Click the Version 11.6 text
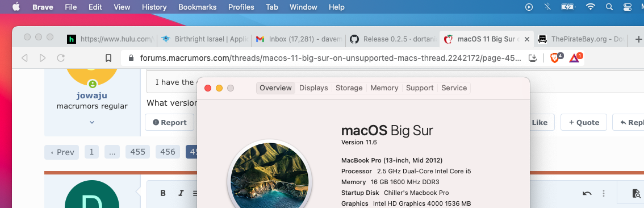This screenshot has width=644, height=208. (x=359, y=142)
